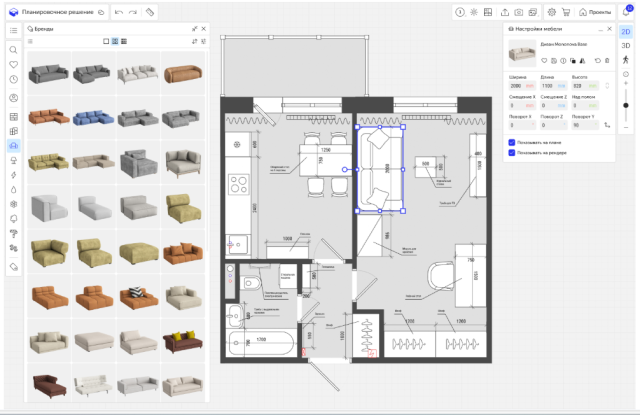Switch to walk mode person icon
The height and width of the screenshot is (415, 640).
626,61
